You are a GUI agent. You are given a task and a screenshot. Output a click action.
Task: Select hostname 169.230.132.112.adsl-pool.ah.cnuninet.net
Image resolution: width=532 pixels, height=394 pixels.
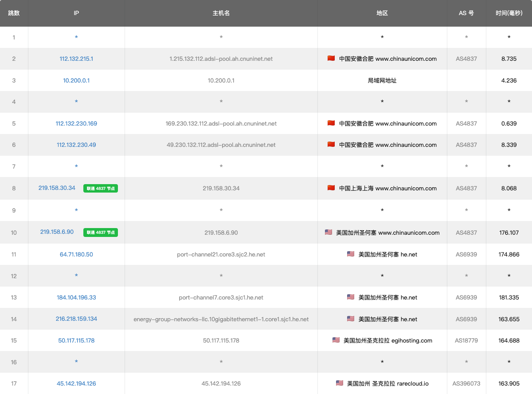[x=221, y=123]
